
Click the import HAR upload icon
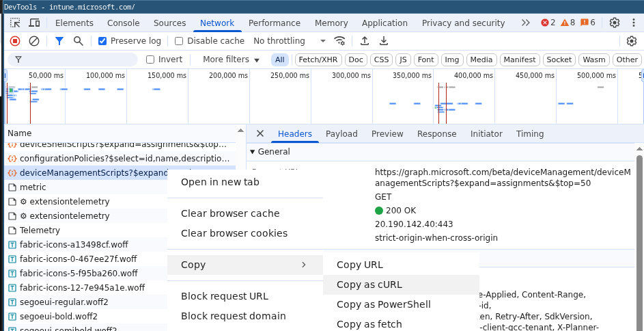click(x=365, y=41)
